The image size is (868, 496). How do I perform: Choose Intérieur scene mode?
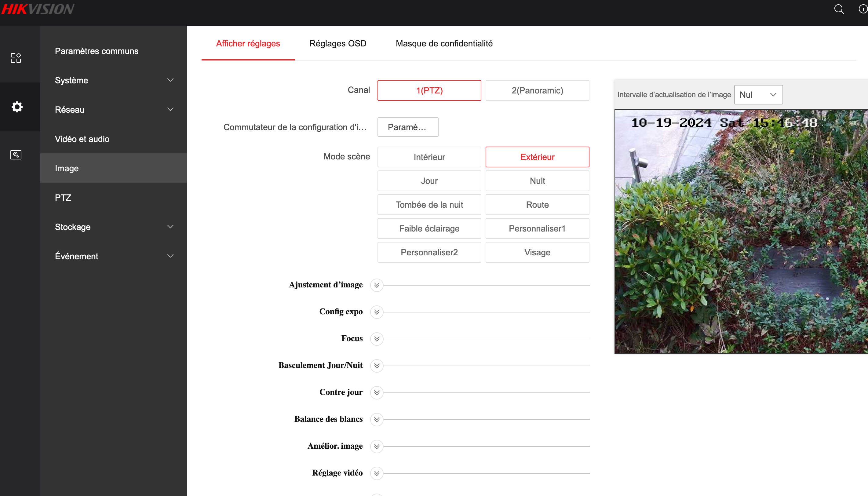click(429, 157)
